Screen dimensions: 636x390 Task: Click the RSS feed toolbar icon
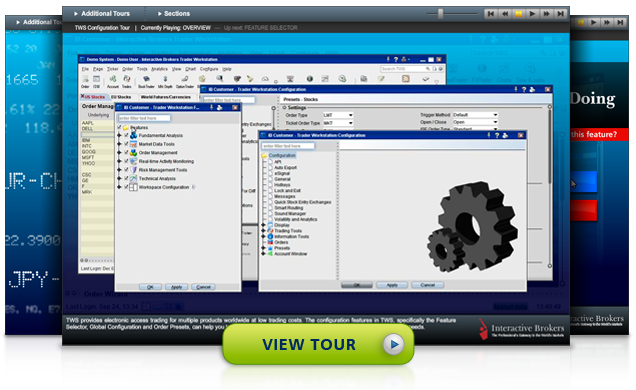[406, 79]
